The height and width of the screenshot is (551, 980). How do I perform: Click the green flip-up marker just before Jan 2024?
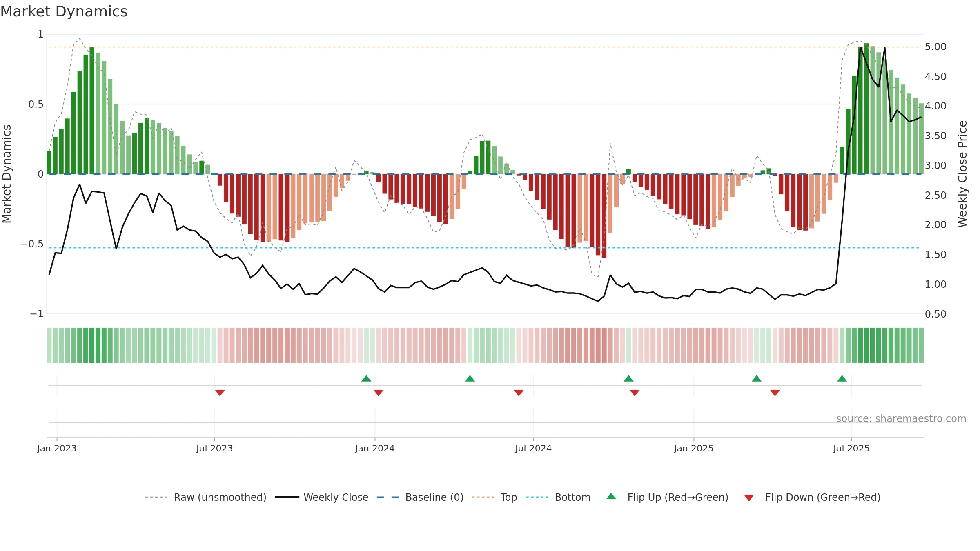pos(366,378)
